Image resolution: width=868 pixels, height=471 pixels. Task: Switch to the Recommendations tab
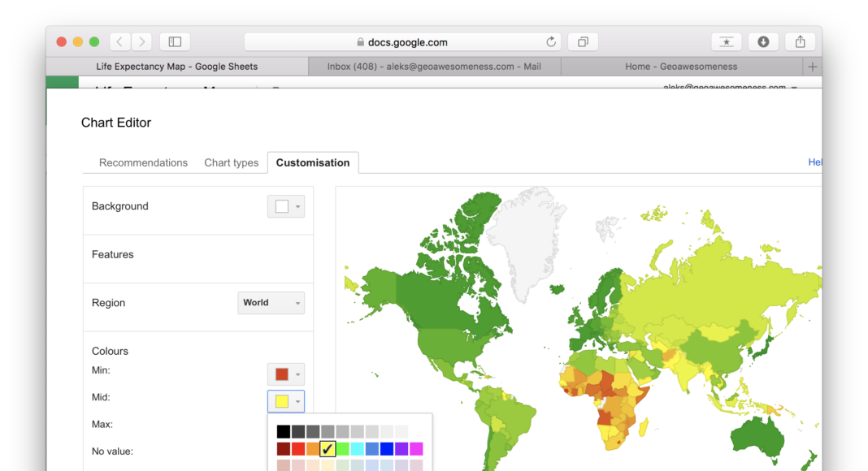click(143, 162)
